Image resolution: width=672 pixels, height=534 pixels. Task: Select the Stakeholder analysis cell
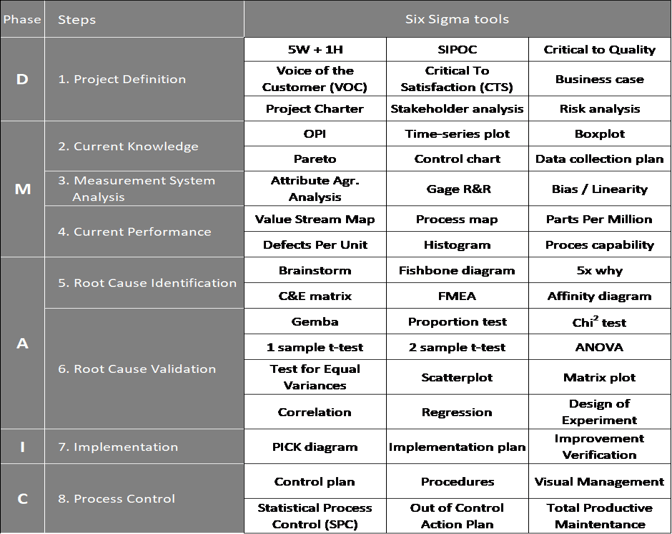tap(457, 109)
